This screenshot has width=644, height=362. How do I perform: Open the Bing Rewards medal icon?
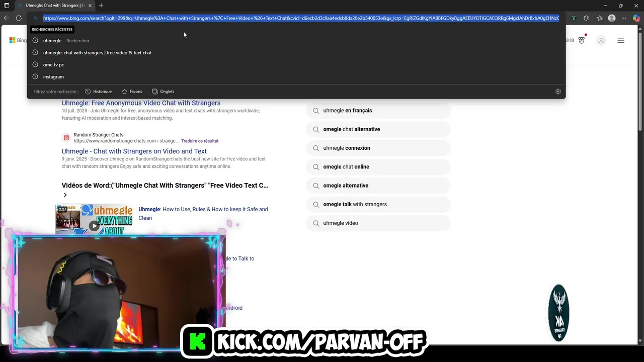pos(582,40)
